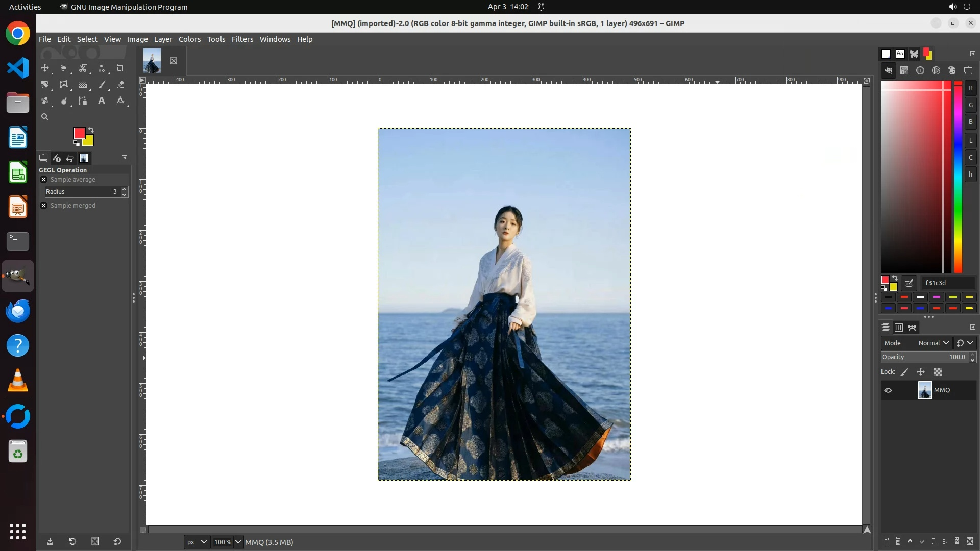Select the Crop tool
This screenshot has height=551, width=980.
click(x=120, y=68)
